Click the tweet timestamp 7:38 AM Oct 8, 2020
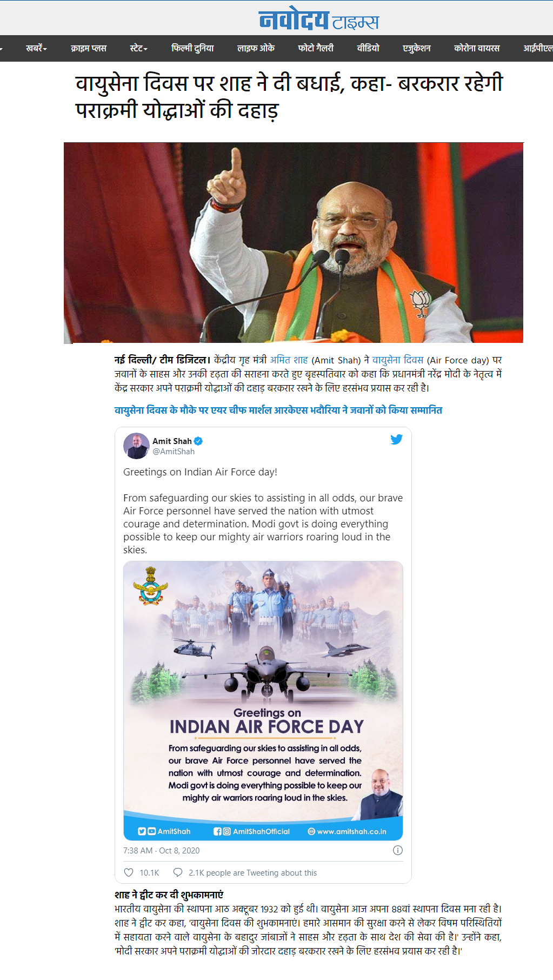553x980 pixels. (161, 850)
